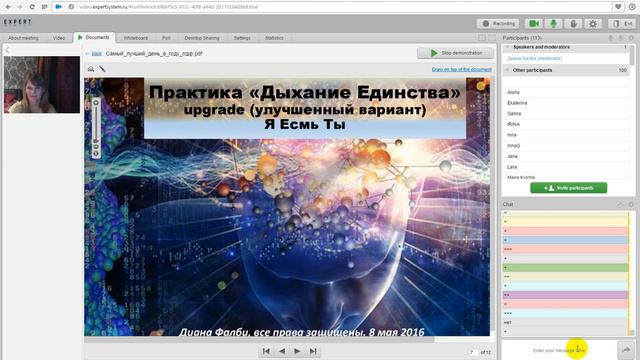
Task: Click the browser download icon at top right
Action: coord(632,7)
